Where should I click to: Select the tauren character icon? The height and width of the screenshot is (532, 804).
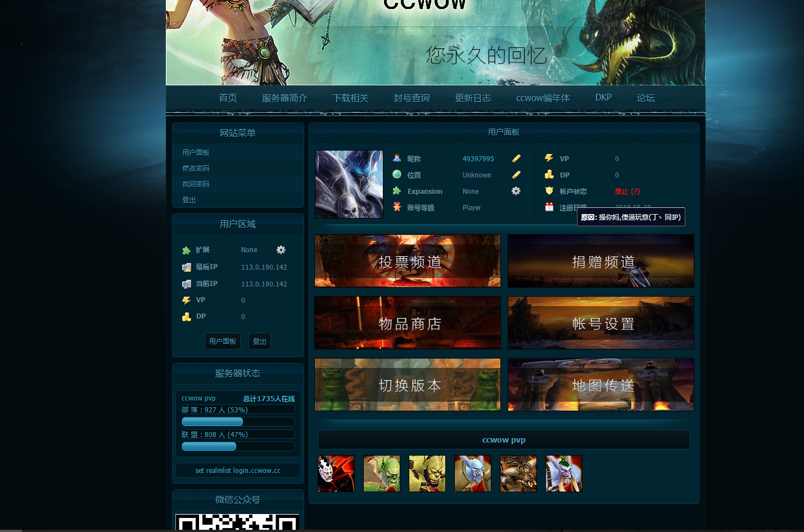tap(518, 474)
